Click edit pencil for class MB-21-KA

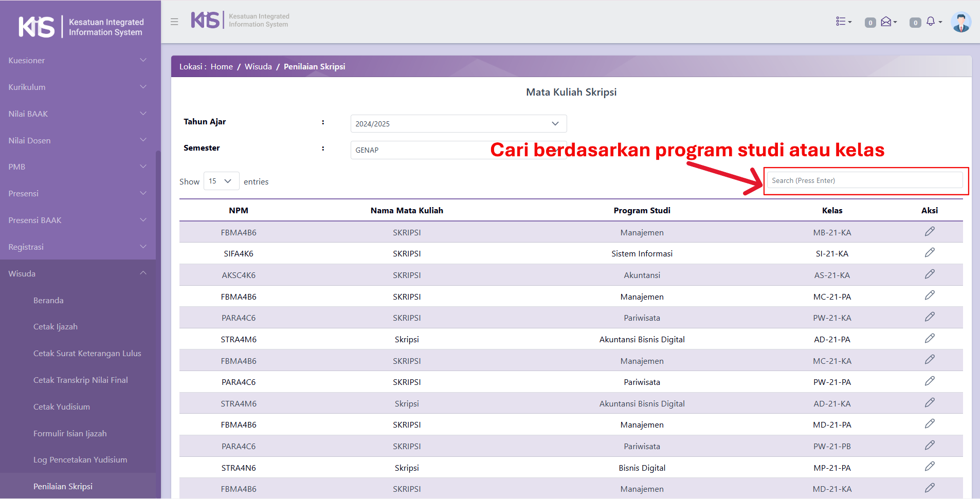[x=929, y=232]
